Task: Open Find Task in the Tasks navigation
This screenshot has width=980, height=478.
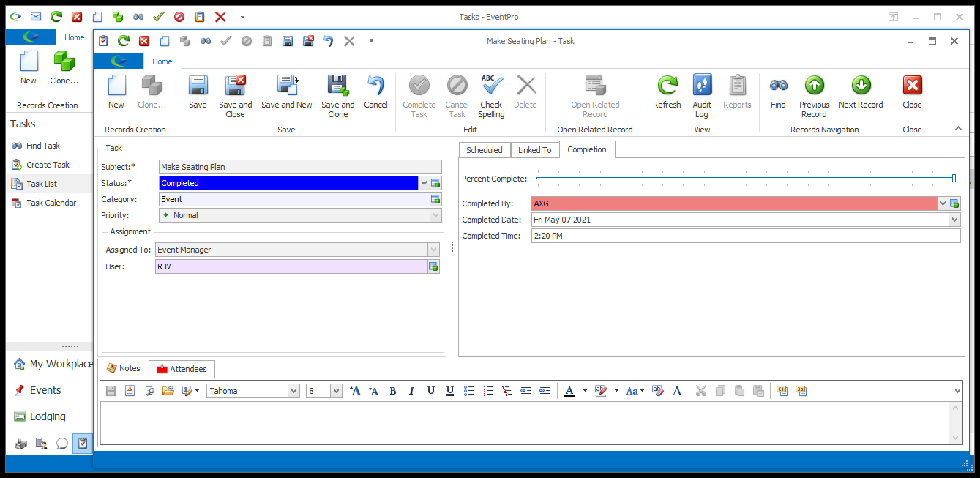Action: 43,146
